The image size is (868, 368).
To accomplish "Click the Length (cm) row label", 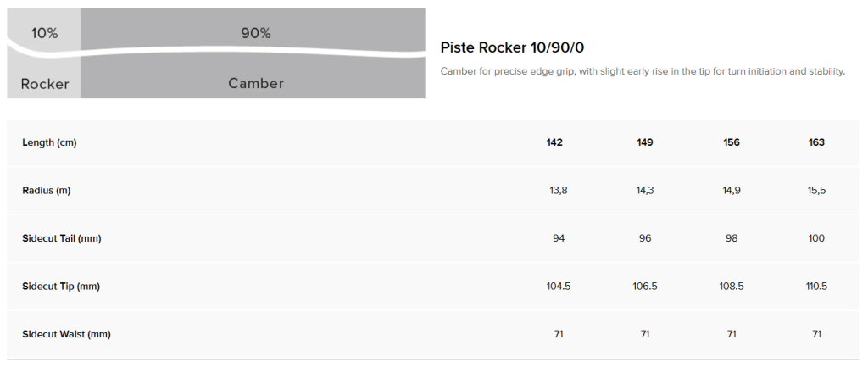I will pos(49,142).
